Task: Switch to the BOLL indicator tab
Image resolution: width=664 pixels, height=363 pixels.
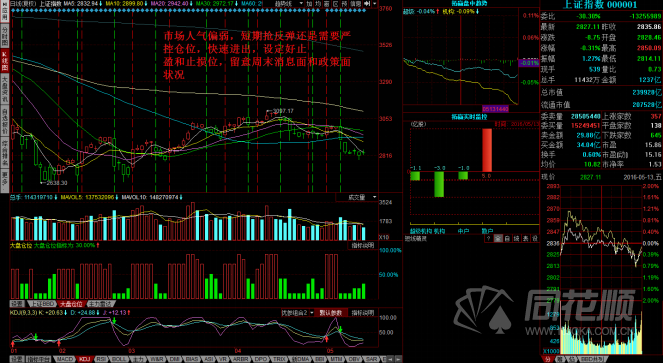Action: click(x=119, y=359)
